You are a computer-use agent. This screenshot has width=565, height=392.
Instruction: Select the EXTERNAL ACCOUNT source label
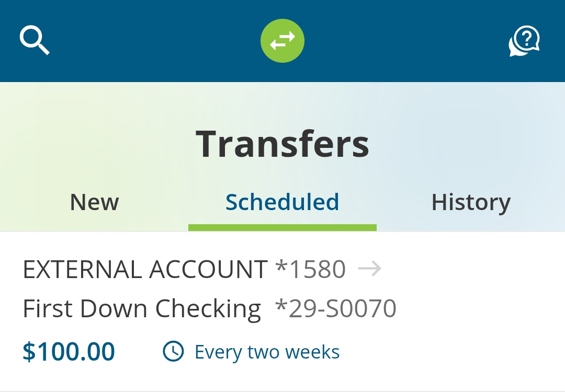(145, 270)
